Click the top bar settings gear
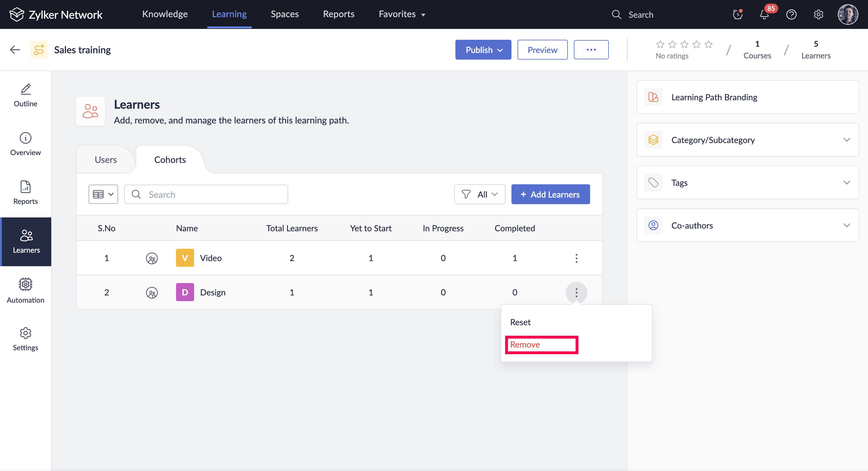Viewport: 868px width, 471px height. tap(818, 15)
